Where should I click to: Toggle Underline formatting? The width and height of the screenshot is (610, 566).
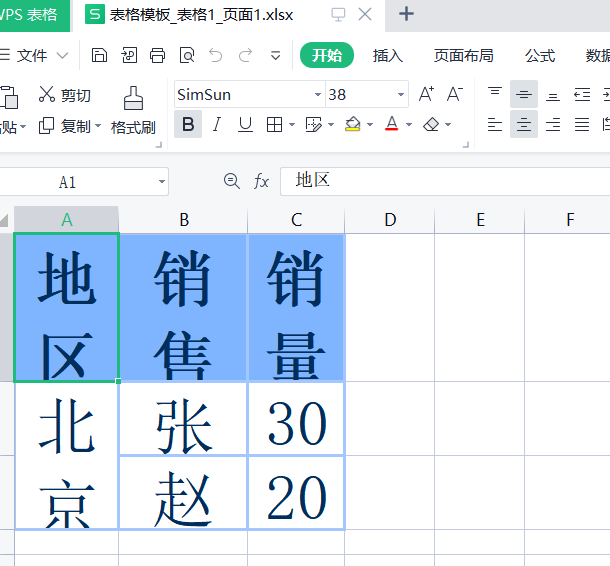point(245,125)
